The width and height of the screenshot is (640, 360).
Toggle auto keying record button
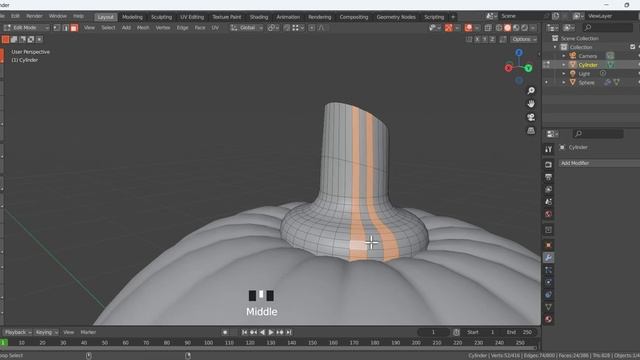click(225, 332)
